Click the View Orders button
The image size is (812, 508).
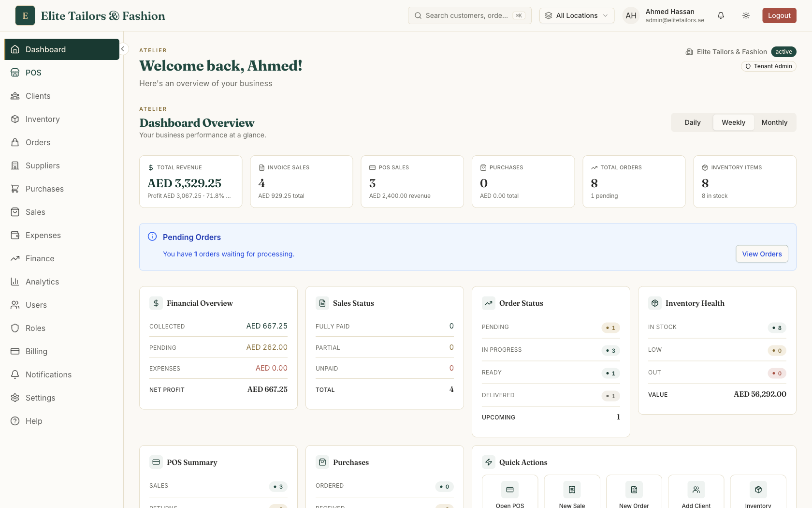[x=762, y=254]
